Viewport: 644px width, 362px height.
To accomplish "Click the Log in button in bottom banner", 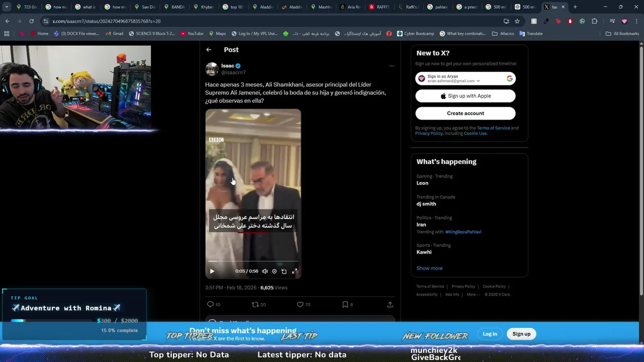I will coord(490,334).
